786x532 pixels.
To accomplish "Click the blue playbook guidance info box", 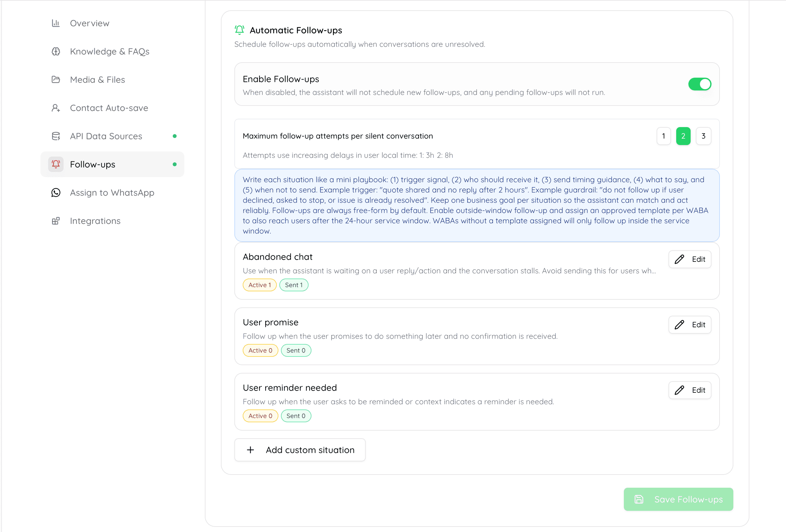I will [477, 205].
